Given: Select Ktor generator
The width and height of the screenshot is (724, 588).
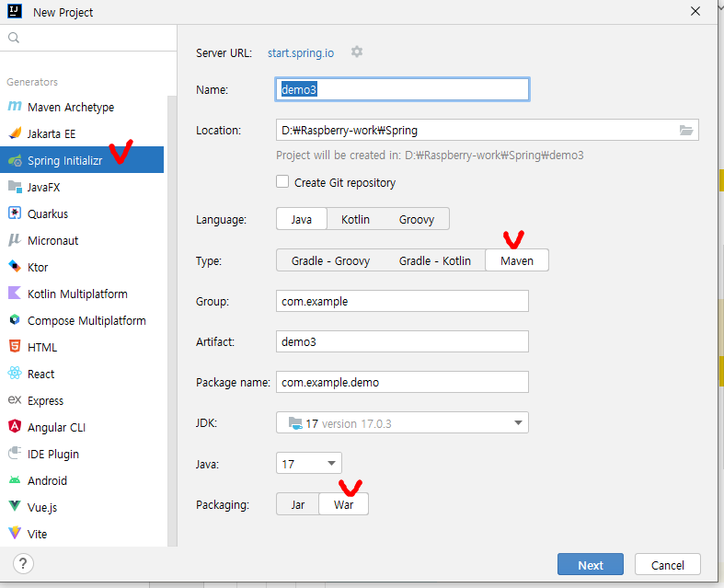Looking at the screenshot, I should (82, 267).
